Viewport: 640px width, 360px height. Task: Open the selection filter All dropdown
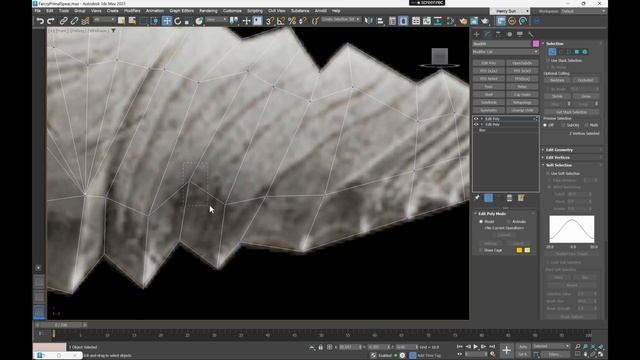click(x=104, y=20)
